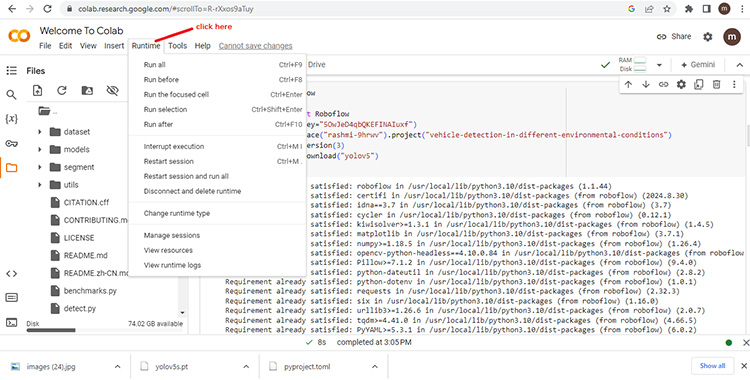
Task: Collapse the header with chevron up
Action: (739, 65)
